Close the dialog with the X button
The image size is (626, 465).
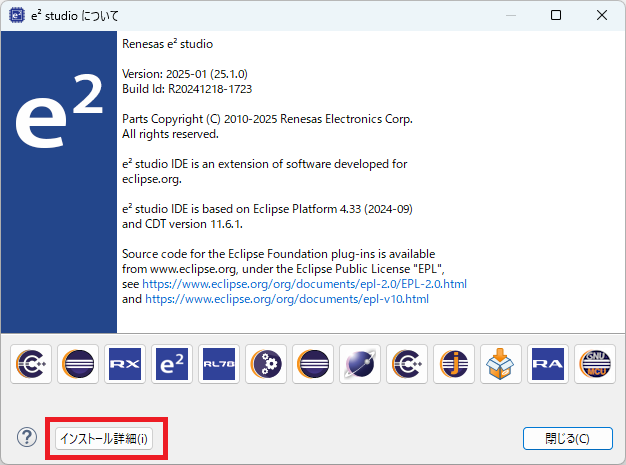[x=602, y=15]
